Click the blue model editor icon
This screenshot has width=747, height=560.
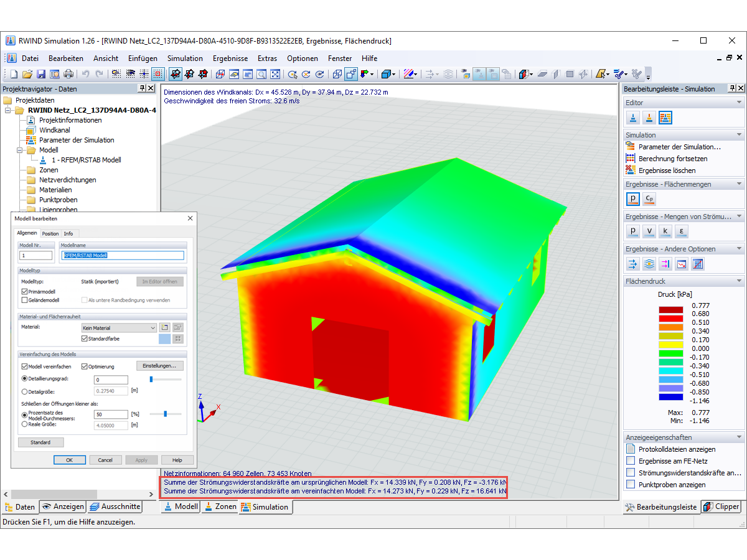(633, 118)
